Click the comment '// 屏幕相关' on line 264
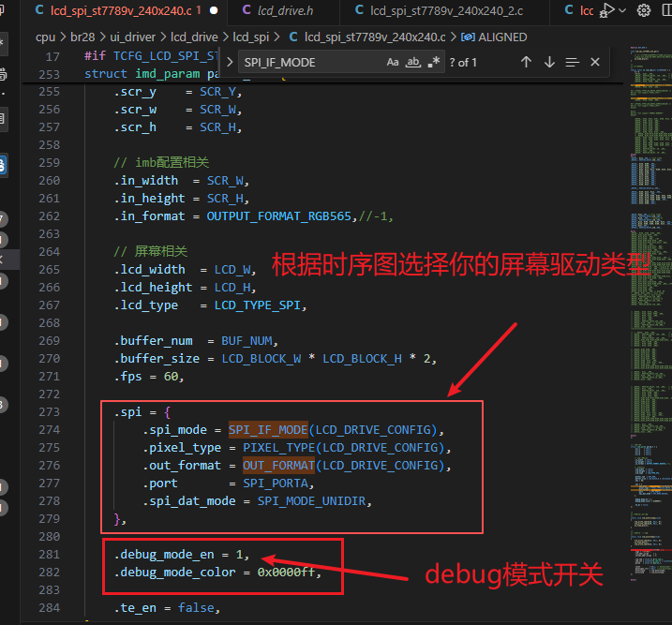This screenshot has height=625, width=672. point(151,251)
